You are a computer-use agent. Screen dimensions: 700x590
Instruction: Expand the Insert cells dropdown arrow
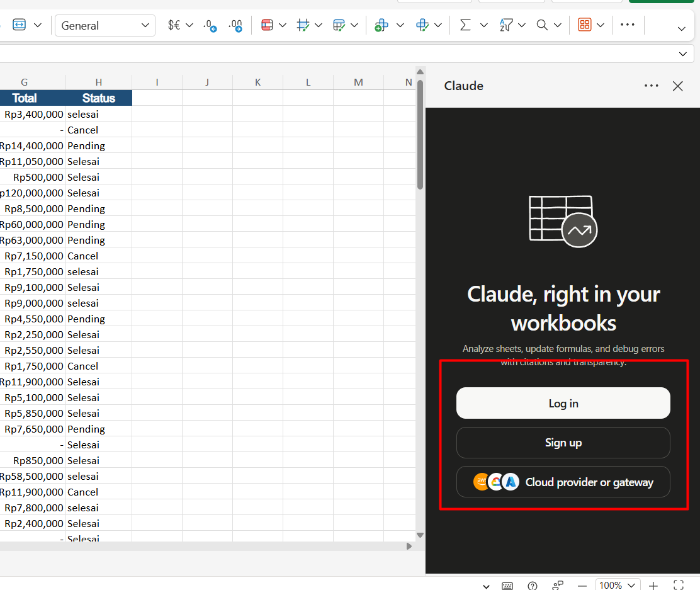click(x=400, y=25)
